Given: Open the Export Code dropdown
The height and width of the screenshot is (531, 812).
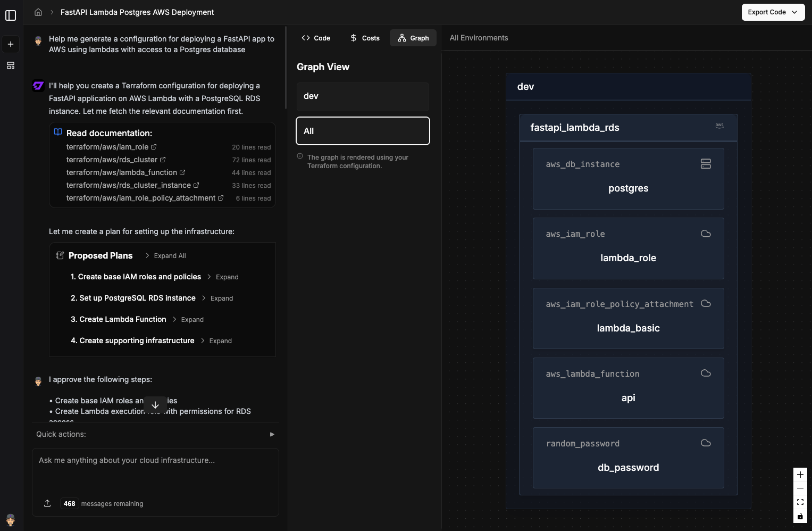Looking at the screenshot, I should (773, 12).
